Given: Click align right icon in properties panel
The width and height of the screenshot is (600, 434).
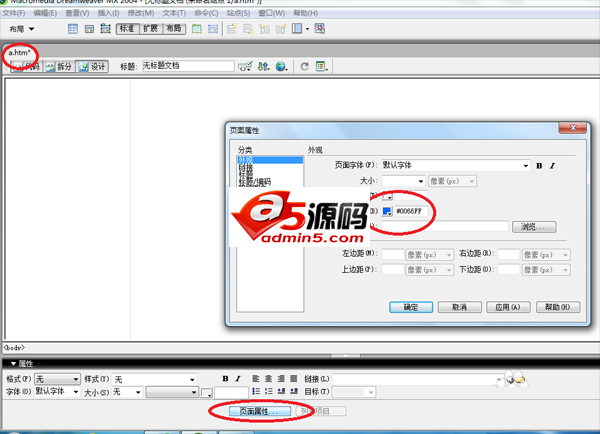Looking at the screenshot, I should tap(281, 379).
